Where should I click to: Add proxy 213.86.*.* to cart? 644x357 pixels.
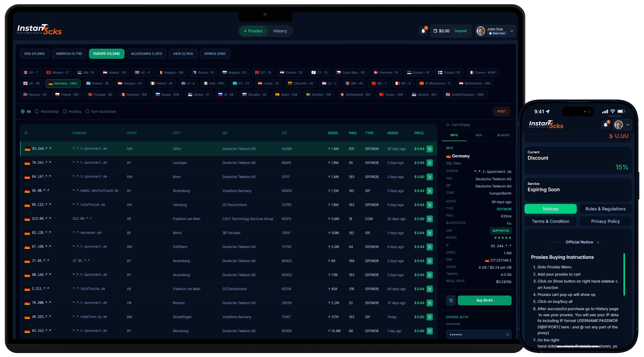(430, 219)
